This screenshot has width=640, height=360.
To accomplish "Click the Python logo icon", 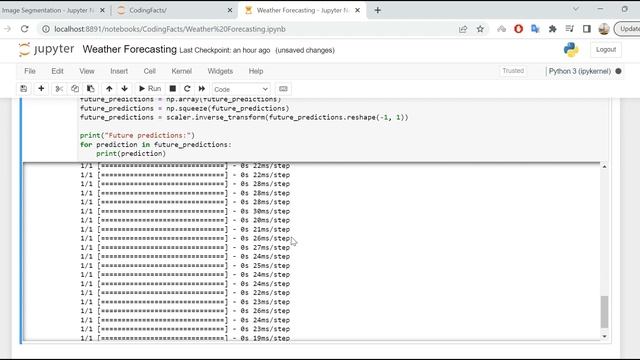I will pos(571,49).
